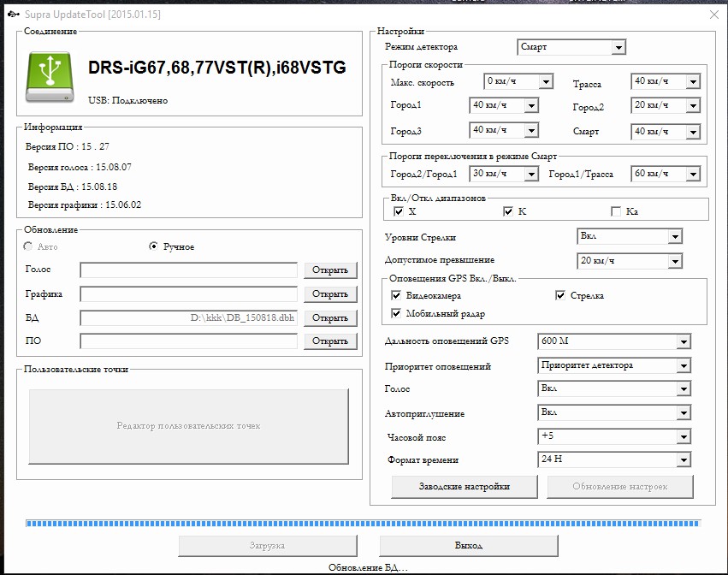Click the green USB drive icon
The height and width of the screenshot is (575, 728).
(50, 77)
